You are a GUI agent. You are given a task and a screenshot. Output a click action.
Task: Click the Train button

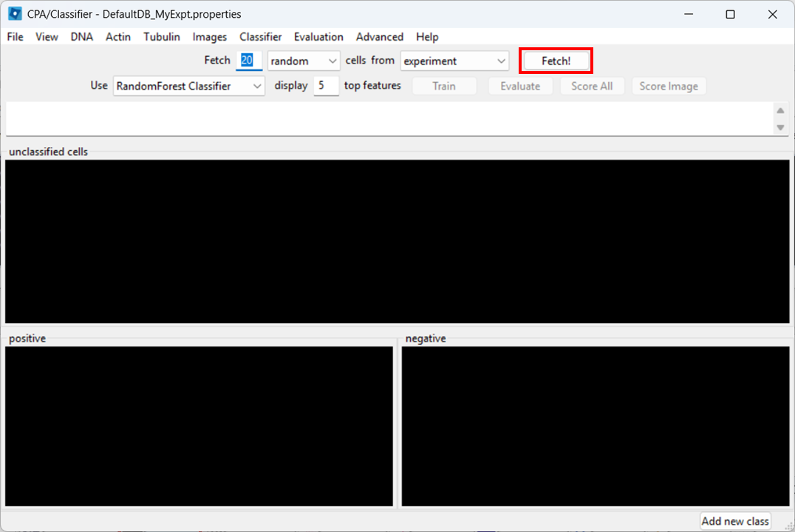(x=443, y=86)
